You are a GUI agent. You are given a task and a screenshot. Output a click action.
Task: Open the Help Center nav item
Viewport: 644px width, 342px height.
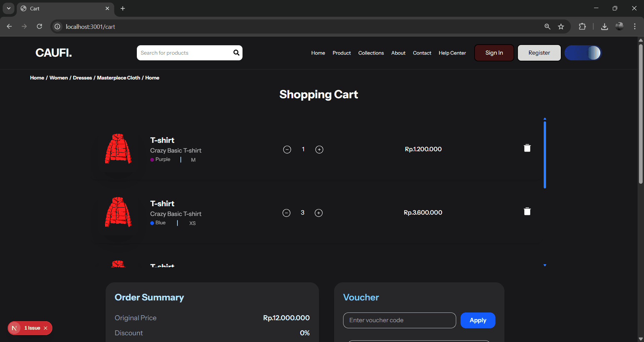(452, 53)
